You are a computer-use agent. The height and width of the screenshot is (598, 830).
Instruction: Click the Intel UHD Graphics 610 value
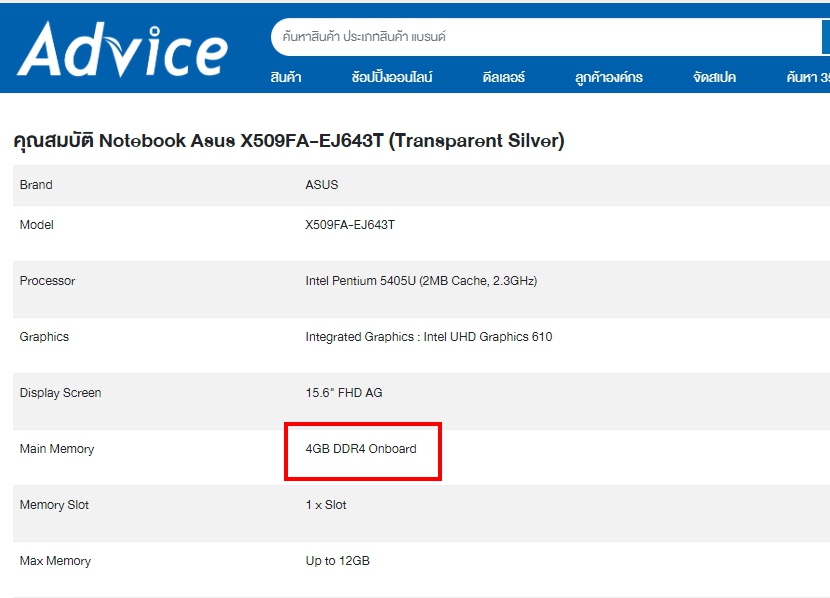tap(429, 337)
